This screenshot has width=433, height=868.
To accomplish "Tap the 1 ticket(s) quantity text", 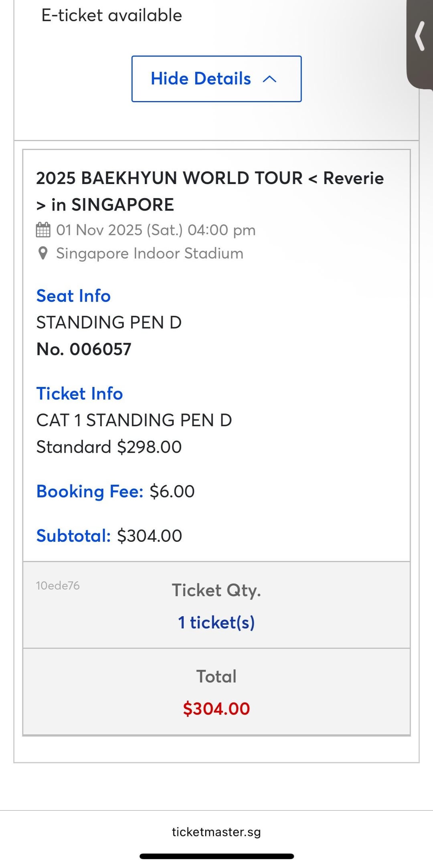I will pos(216,623).
